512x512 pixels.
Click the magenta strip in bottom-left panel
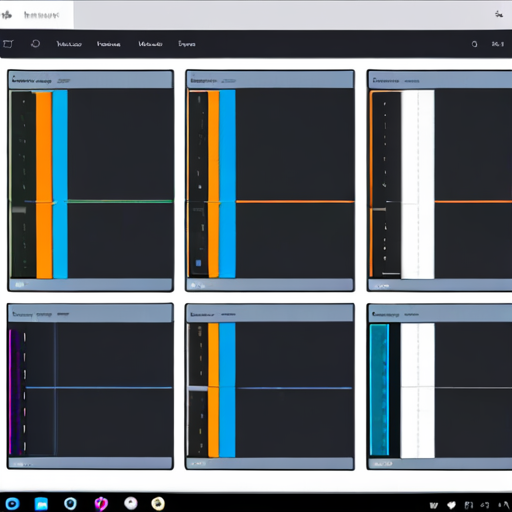[x=12, y=392]
